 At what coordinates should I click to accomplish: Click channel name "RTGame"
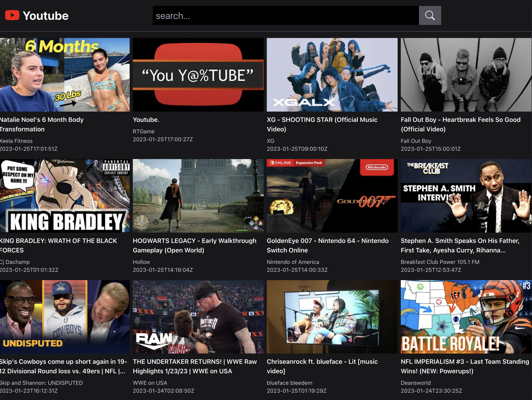click(x=143, y=132)
